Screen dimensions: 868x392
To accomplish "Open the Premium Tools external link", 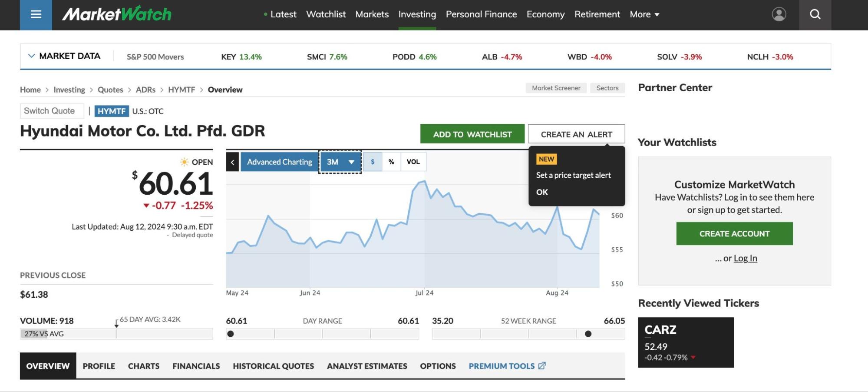I will (507, 366).
